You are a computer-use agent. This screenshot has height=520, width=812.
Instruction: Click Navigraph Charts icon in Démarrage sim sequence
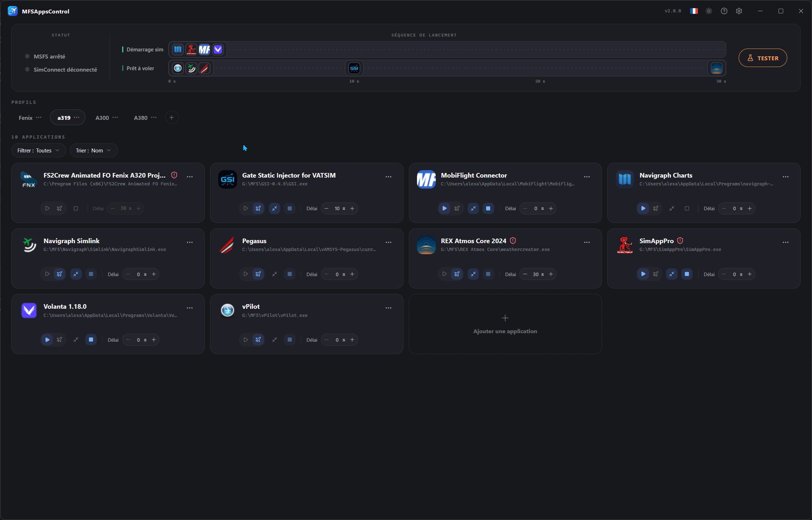coord(178,49)
